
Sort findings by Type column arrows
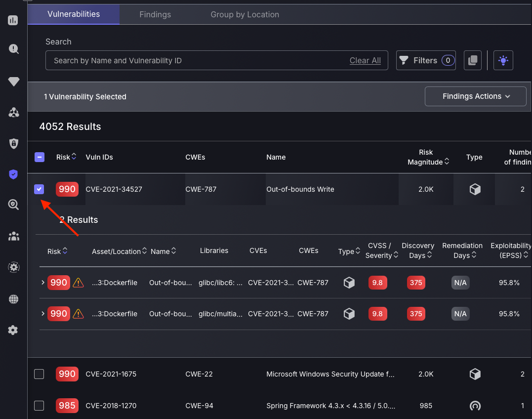click(358, 251)
